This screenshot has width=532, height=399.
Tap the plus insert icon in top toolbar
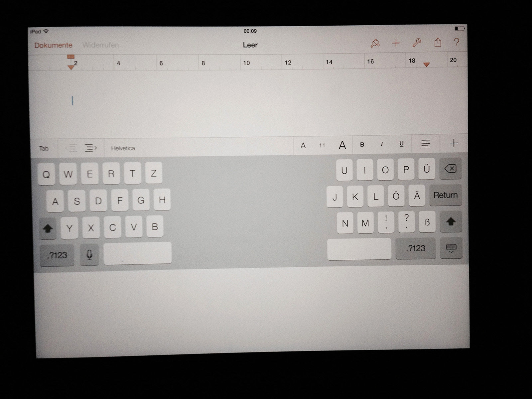(x=396, y=43)
